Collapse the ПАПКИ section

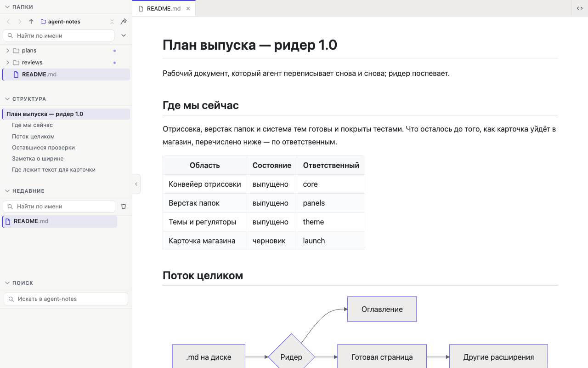click(7, 7)
